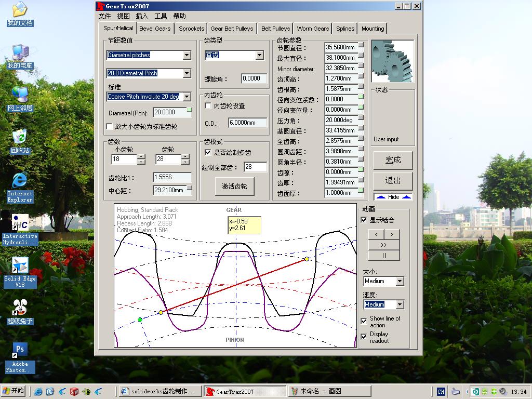The height and width of the screenshot is (399, 532).
Task: Open the 直齿 tooth type dropdown
Action: (x=260, y=55)
